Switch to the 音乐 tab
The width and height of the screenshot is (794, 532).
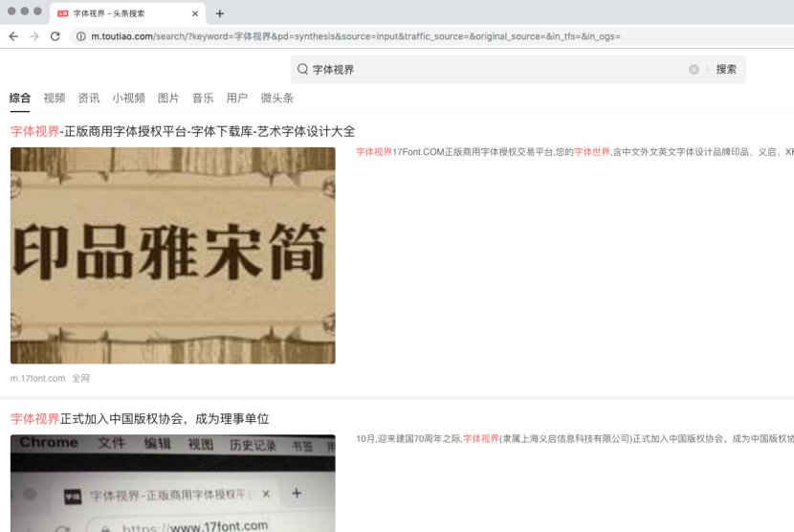pyautogui.click(x=203, y=99)
